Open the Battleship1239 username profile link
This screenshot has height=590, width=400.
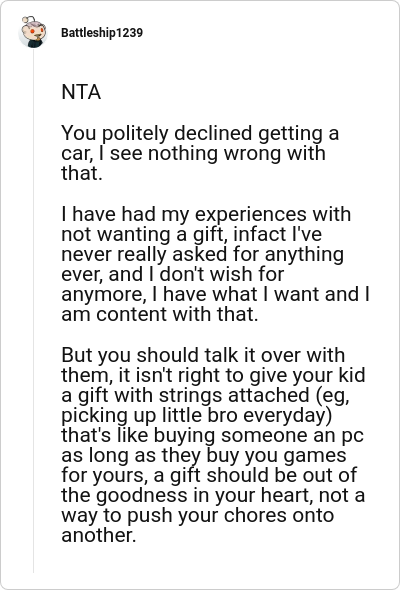[102, 33]
